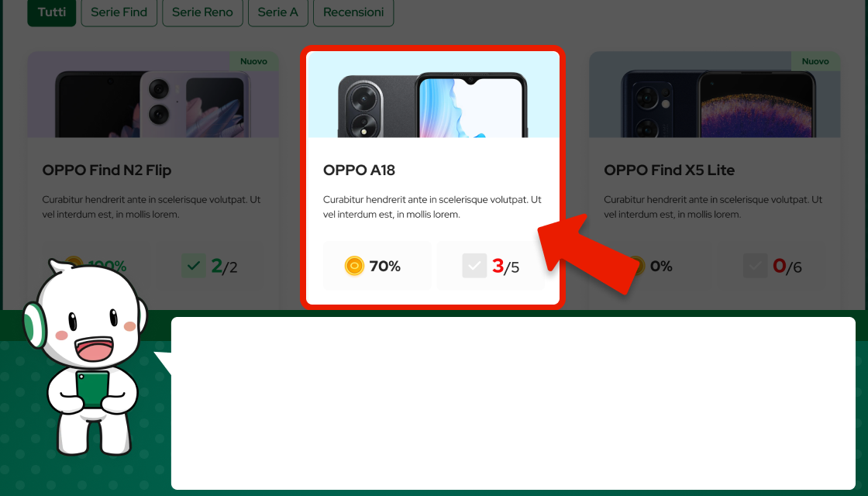The width and height of the screenshot is (868, 496).
Task: Open the OPPO Find X5 Lite title
Action: tap(670, 170)
